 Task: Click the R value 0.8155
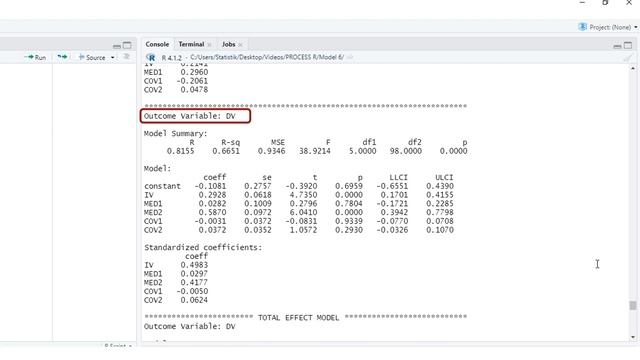tap(180, 151)
